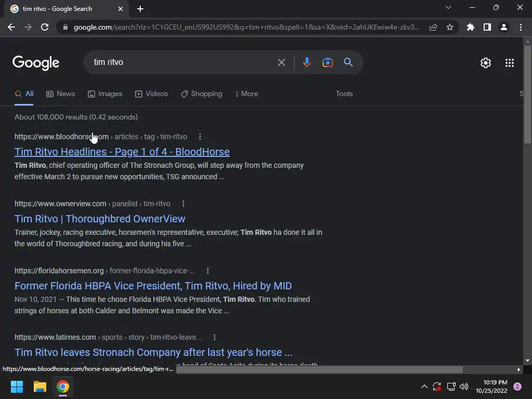
Task: Show hidden system tray icons
Action: [x=424, y=387]
